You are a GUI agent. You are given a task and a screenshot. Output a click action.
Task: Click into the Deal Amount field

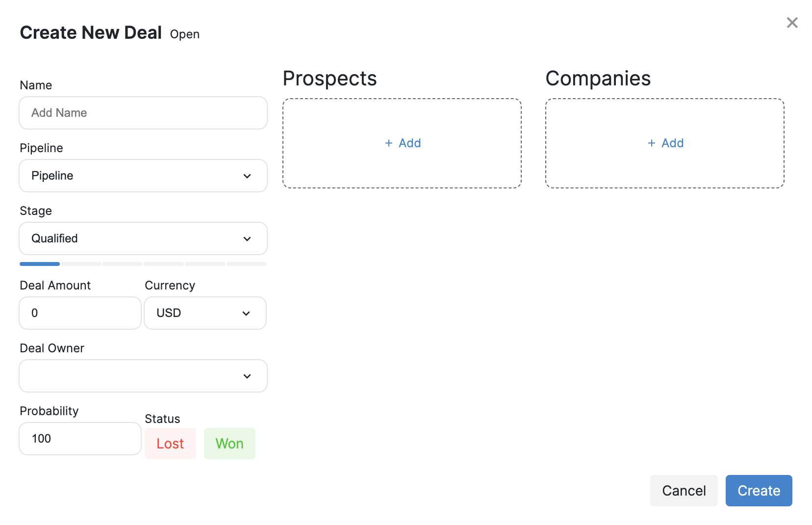80,313
